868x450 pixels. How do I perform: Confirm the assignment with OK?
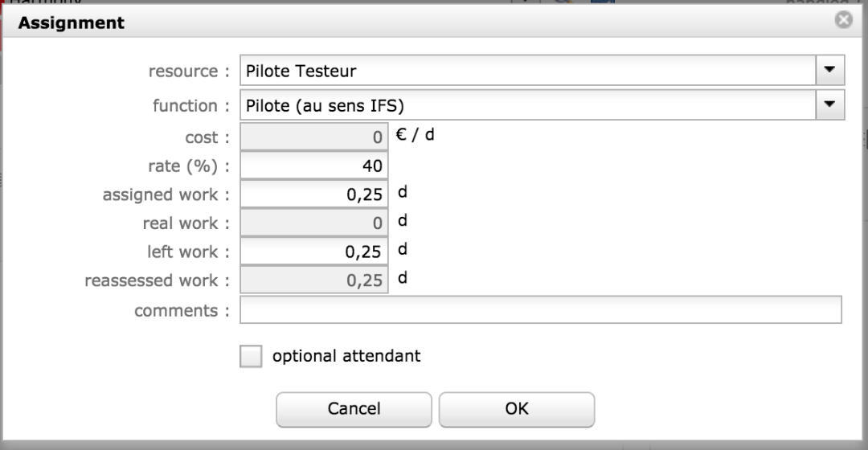point(516,409)
